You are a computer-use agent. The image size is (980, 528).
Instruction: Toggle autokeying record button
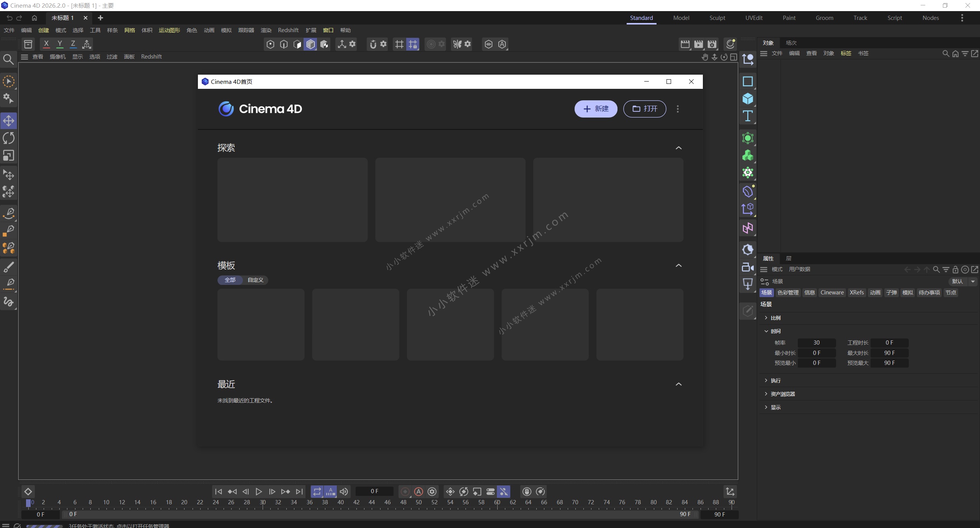[x=418, y=491]
